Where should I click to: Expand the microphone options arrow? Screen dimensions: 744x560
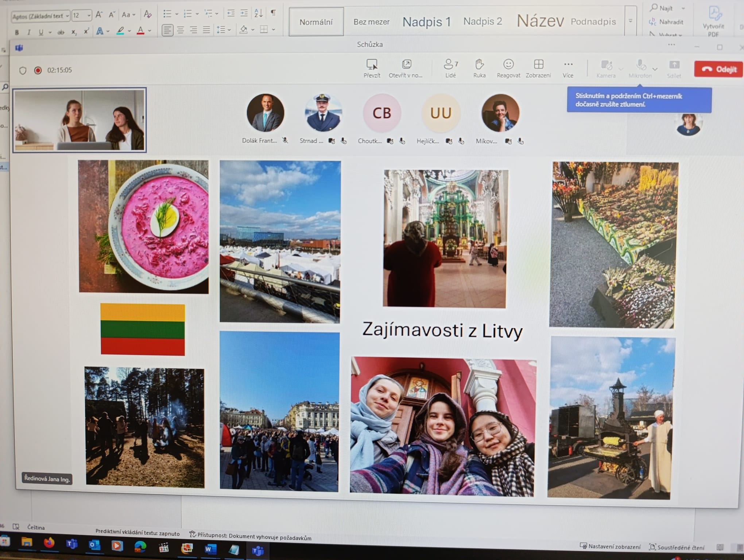[655, 69]
